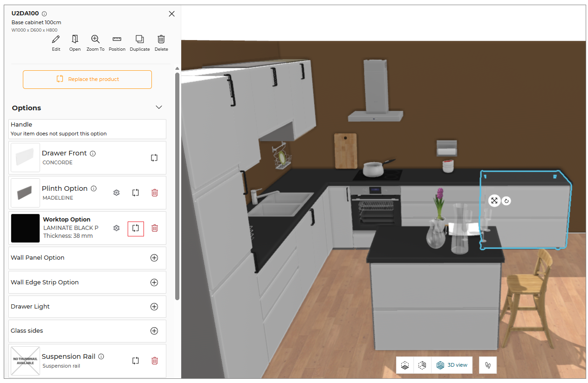Image resolution: width=588 pixels, height=383 pixels.
Task: Click the Edit pencil icon
Action: coord(56,39)
